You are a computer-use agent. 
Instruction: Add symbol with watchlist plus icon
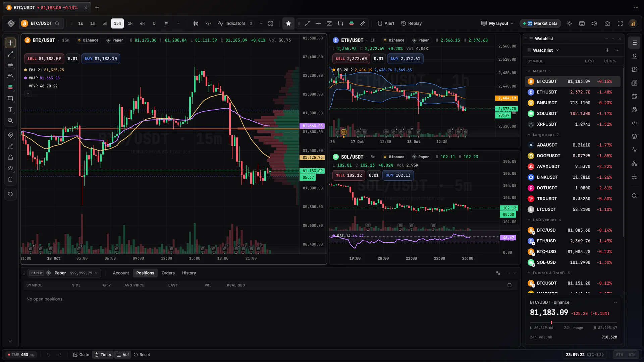[x=607, y=50]
